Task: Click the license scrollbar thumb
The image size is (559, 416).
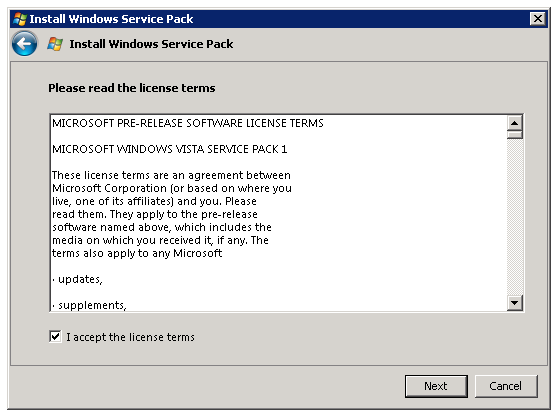Action: coord(514,135)
